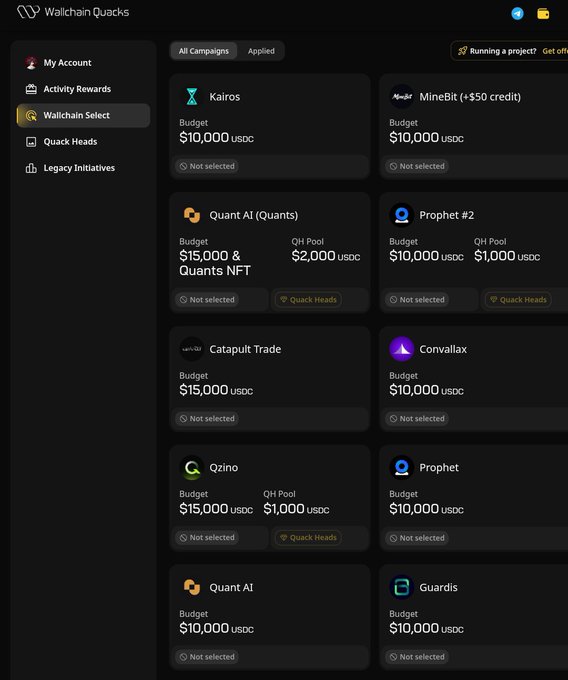This screenshot has width=568, height=680.
Task: Click the Convallax purple logo
Action: click(x=402, y=349)
